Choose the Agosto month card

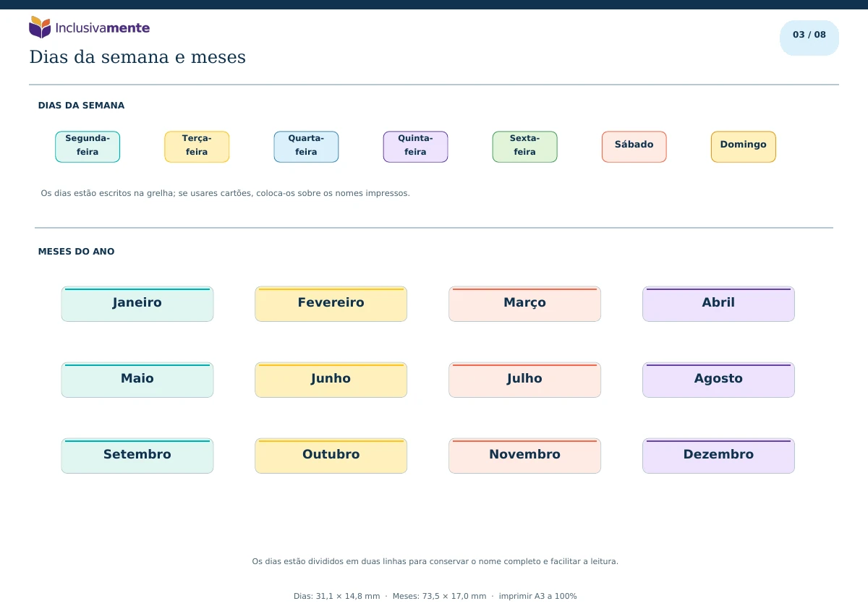pos(718,380)
